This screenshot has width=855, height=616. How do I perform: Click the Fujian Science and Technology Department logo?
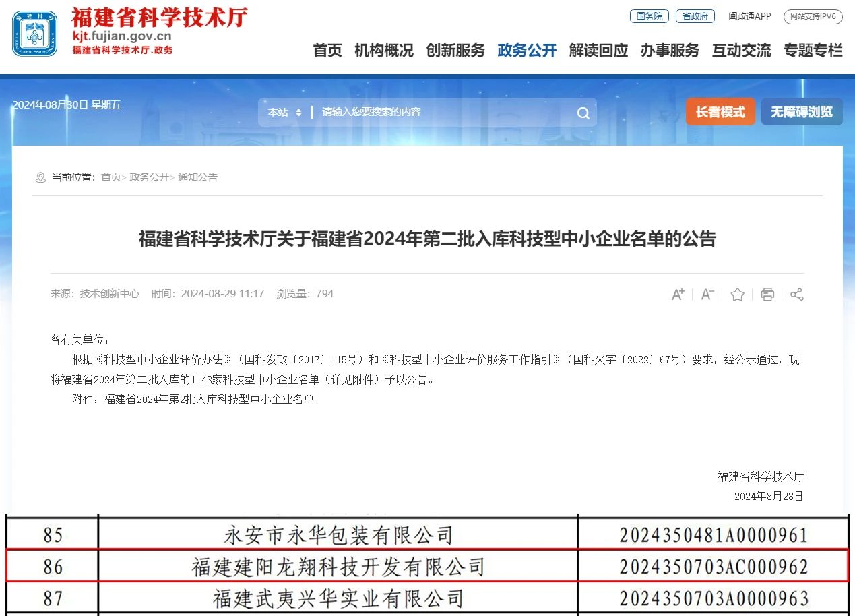[34, 32]
